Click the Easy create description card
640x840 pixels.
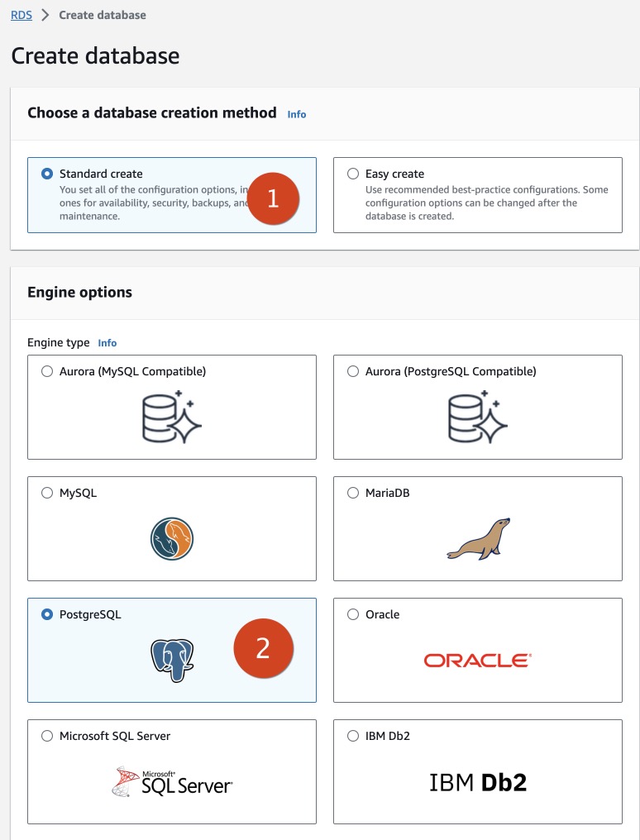coord(477,195)
